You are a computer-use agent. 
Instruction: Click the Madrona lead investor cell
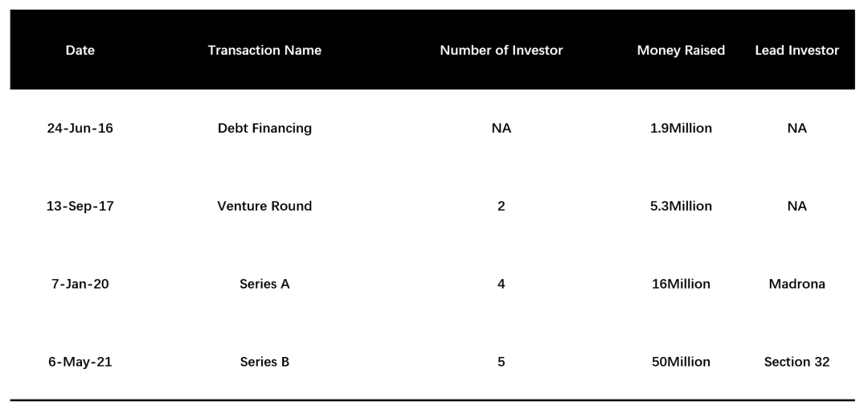(796, 284)
